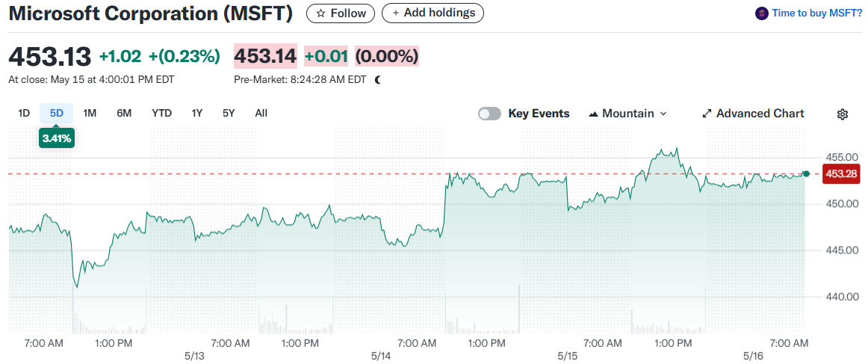Switch to the 5Y chart range
Image resolution: width=868 pixels, height=364 pixels.
(229, 114)
